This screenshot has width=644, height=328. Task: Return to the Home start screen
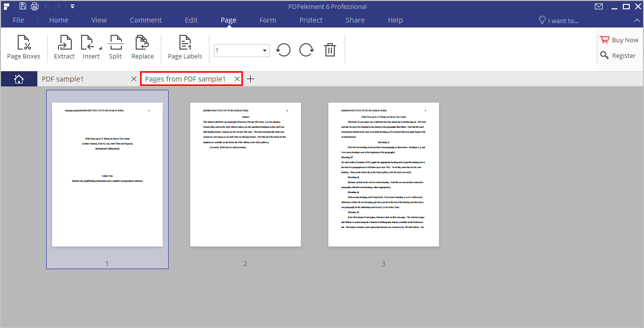pos(19,79)
